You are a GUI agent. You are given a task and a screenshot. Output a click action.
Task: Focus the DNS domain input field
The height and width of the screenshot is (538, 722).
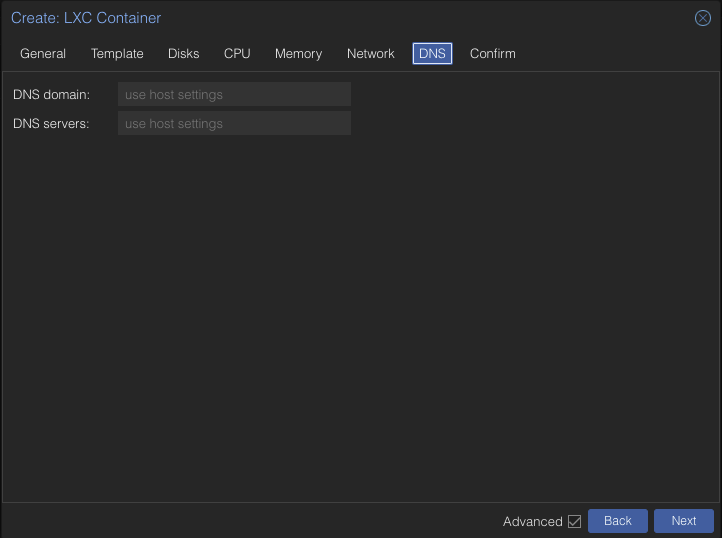pyautogui.click(x=234, y=95)
